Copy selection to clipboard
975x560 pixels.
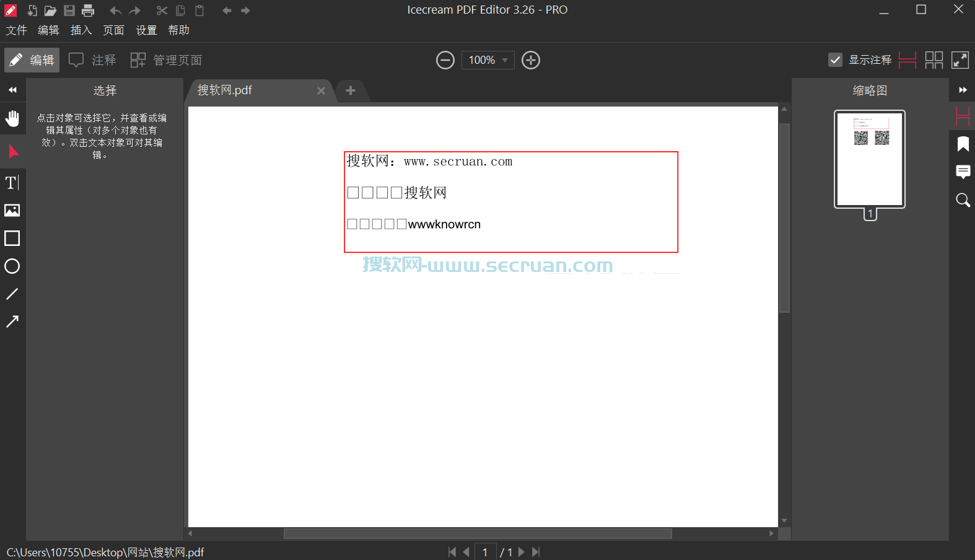pos(180,11)
